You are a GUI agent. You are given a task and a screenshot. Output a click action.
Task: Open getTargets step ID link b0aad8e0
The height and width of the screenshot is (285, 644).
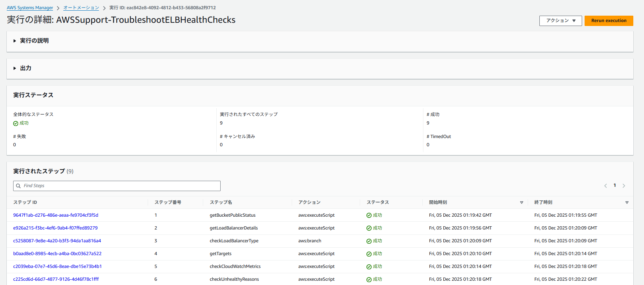pos(57,254)
